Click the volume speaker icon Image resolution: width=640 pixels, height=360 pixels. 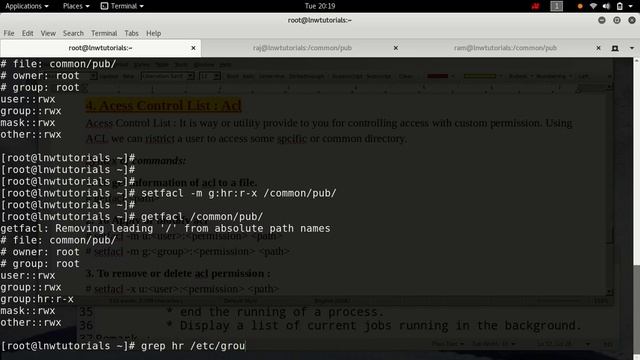[x=606, y=6]
